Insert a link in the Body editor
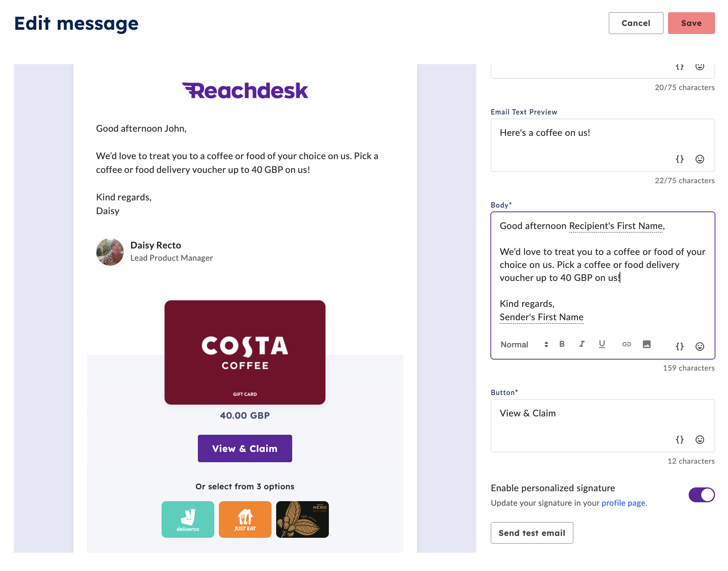 (x=626, y=344)
